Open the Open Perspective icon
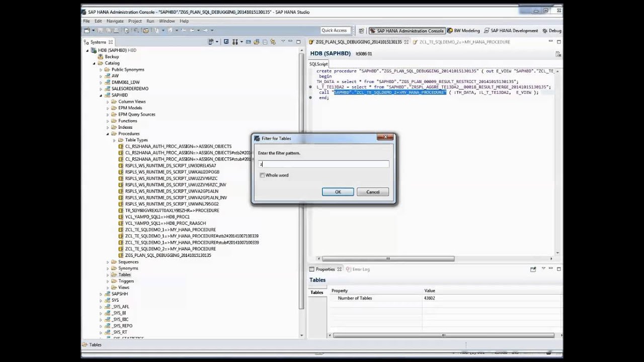 point(361,31)
